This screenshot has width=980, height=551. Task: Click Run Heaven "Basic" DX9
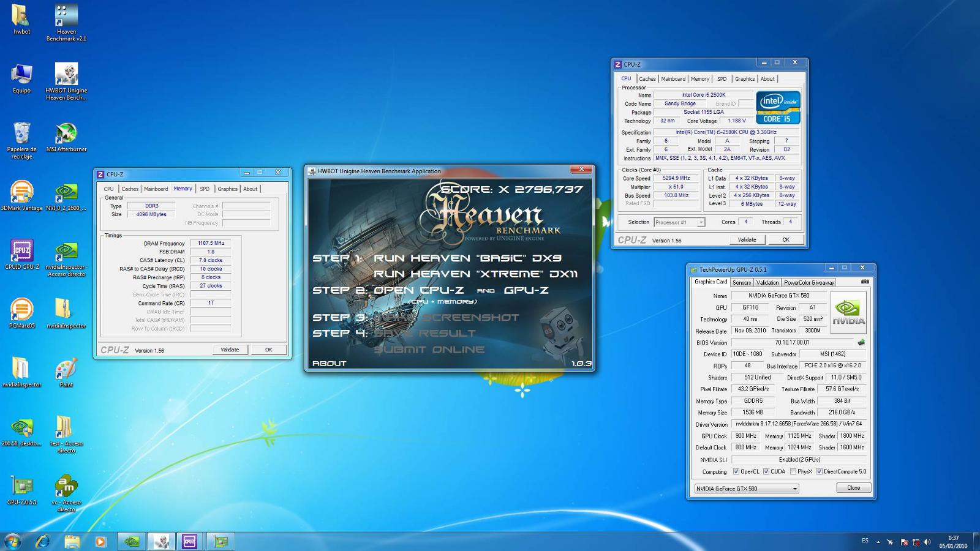(467, 258)
